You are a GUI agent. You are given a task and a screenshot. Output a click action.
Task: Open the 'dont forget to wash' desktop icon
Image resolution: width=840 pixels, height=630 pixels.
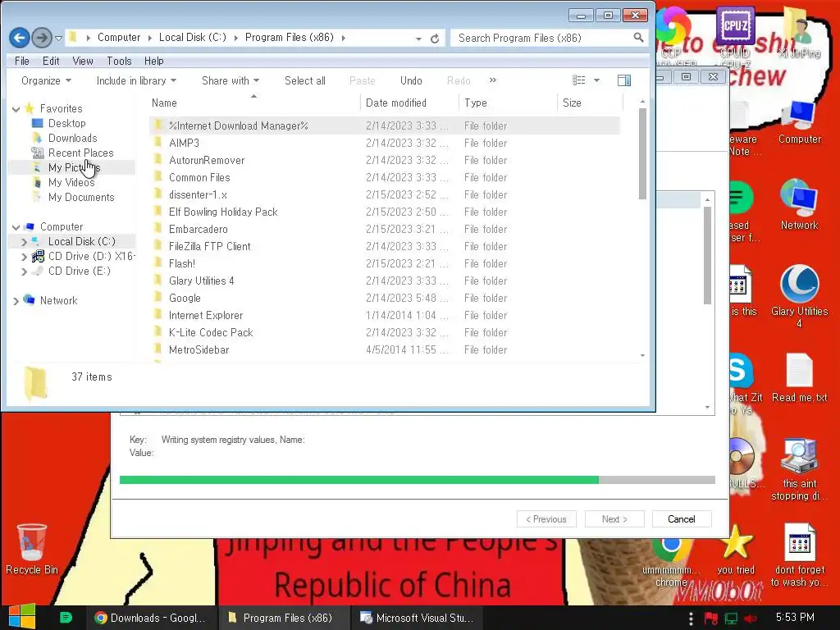(799, 555)
